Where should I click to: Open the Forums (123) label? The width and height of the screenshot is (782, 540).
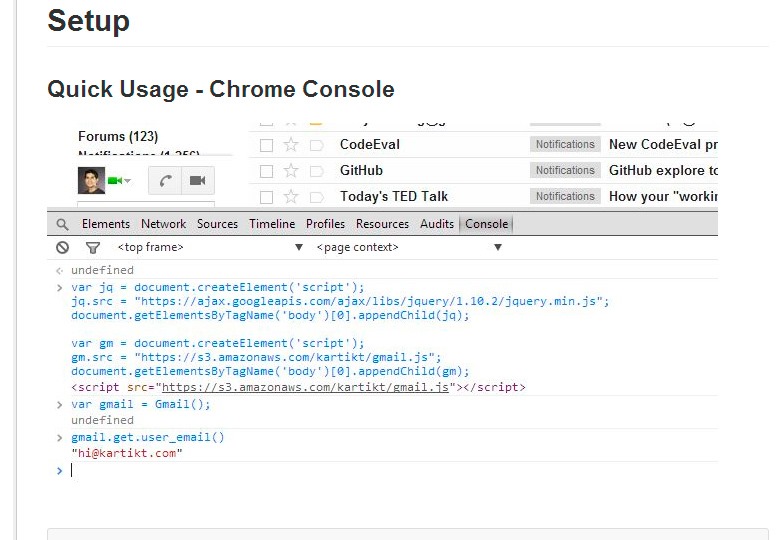click(117, 136)
